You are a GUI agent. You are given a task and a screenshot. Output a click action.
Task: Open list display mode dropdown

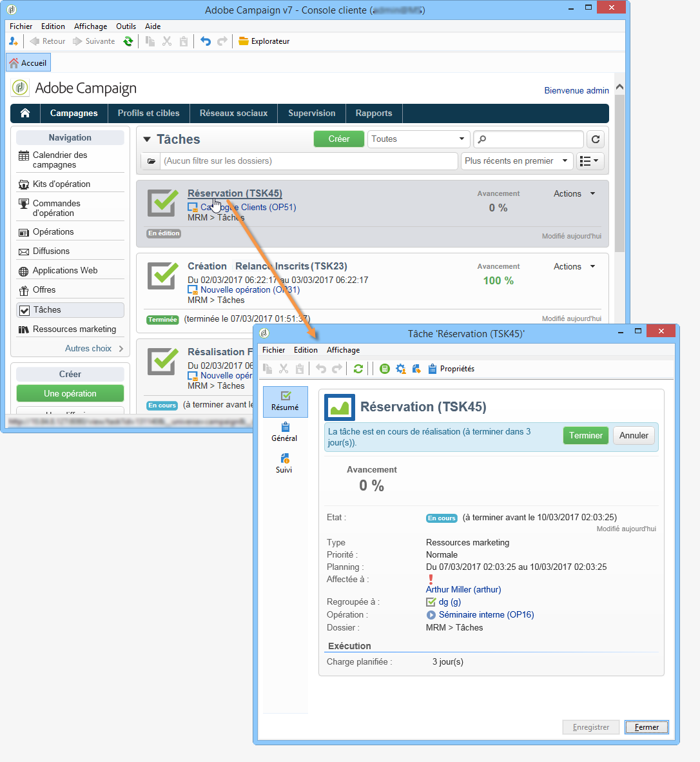pyautogui.click(x=590, y=161)
